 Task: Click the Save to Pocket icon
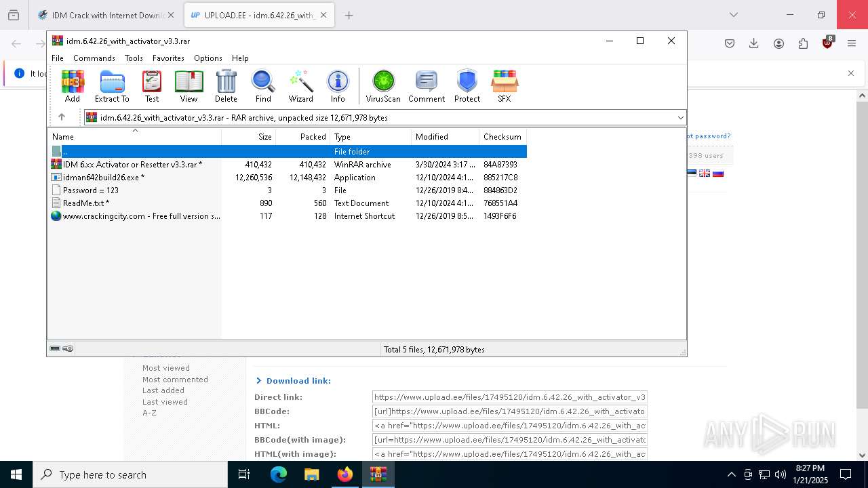(x=729, y=43)
